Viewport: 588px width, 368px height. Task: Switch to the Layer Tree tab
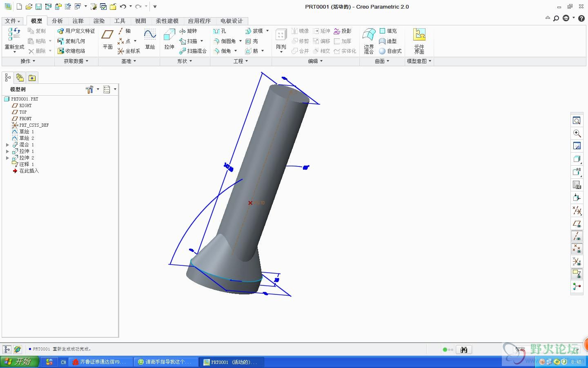click(20, 78)
